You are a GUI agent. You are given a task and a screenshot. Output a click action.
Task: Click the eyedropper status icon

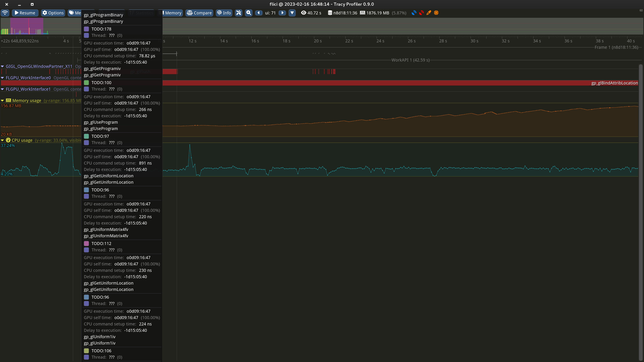(x=428, y=13)
